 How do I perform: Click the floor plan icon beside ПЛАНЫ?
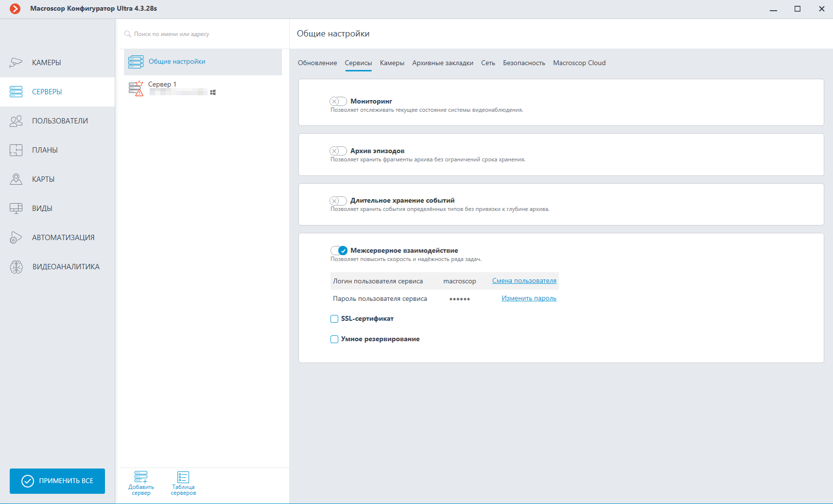click(x=16, y=150)
